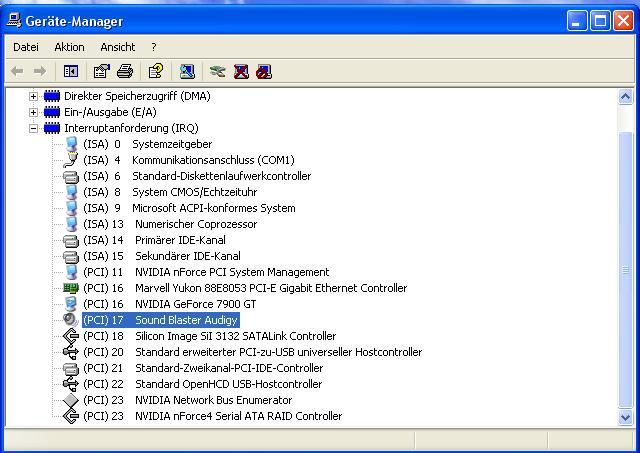The image size is (640, 453).
Task: Click the scrollbar down arrow
Action: click(626, 417)
